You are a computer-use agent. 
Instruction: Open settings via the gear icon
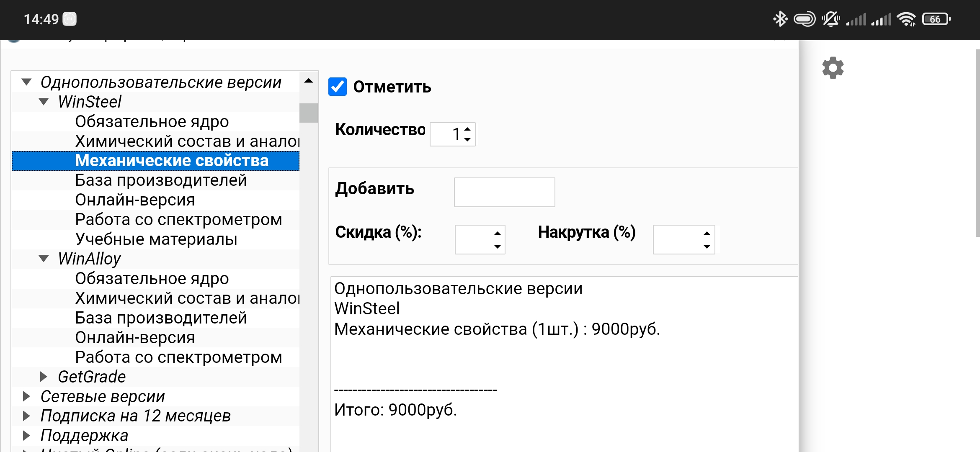tap(833, 68)
